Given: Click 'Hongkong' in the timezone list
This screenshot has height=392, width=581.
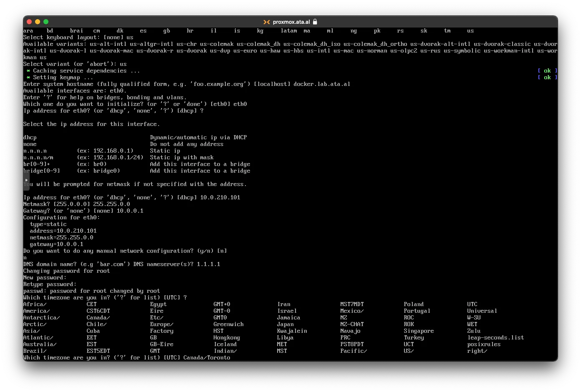Looking at the screenshot, I should point(227,338).
